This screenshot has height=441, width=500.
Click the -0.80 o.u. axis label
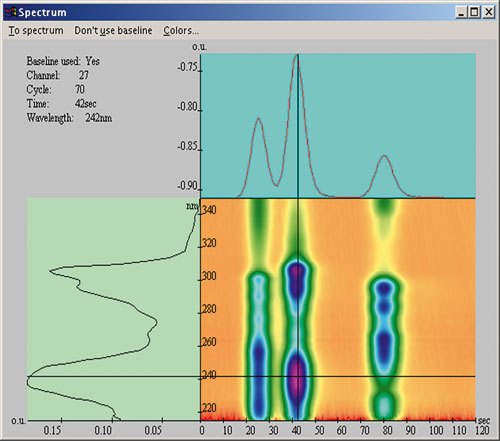(x=188, y=107)
